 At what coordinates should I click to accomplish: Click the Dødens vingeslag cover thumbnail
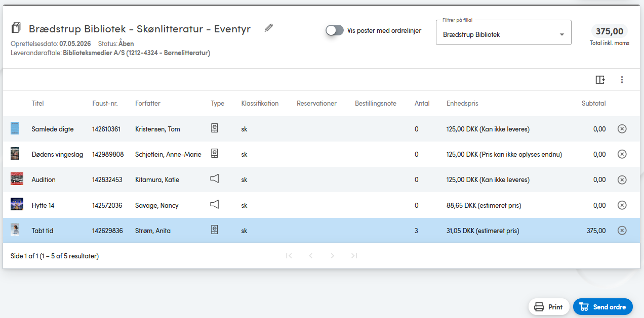point(15,154)
